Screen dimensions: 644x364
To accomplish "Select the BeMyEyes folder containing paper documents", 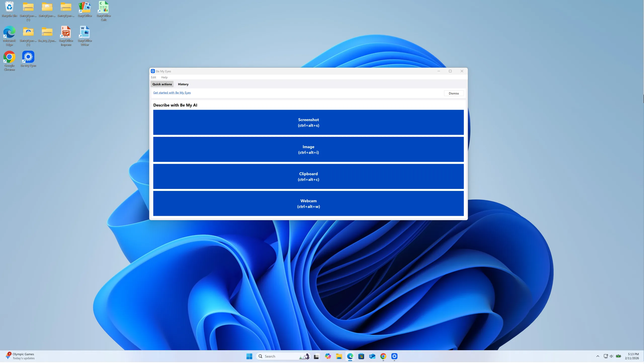I will pos(47,10).
